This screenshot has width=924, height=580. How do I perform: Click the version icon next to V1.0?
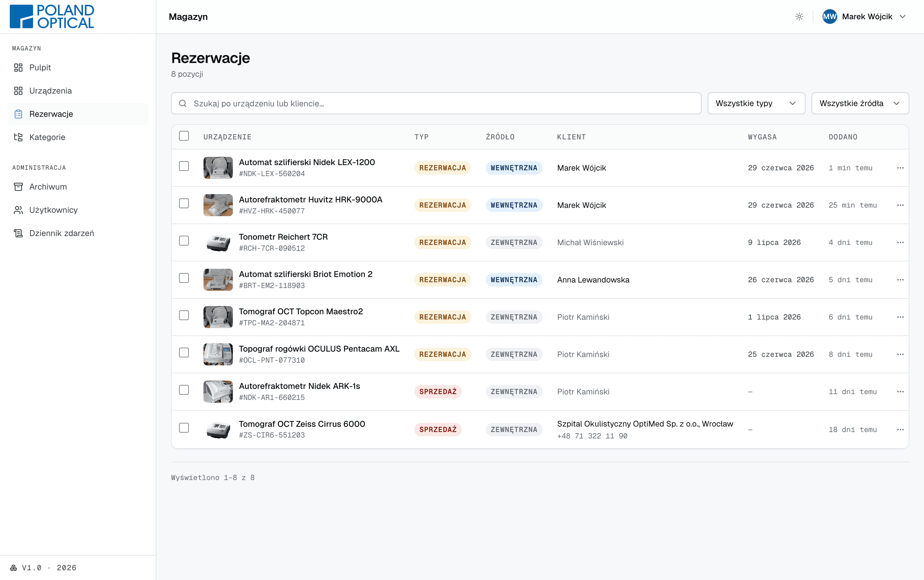(x=13, y=568)
